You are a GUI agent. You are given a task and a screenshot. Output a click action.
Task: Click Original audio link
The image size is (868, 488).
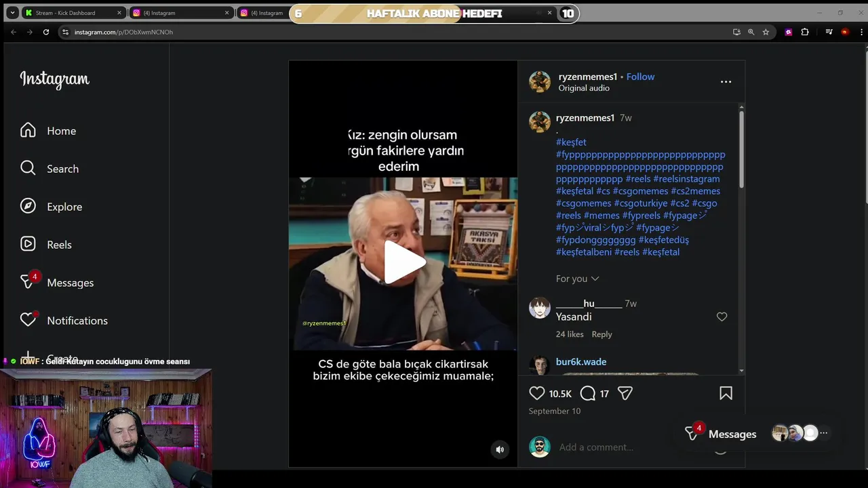click(584, 88)
